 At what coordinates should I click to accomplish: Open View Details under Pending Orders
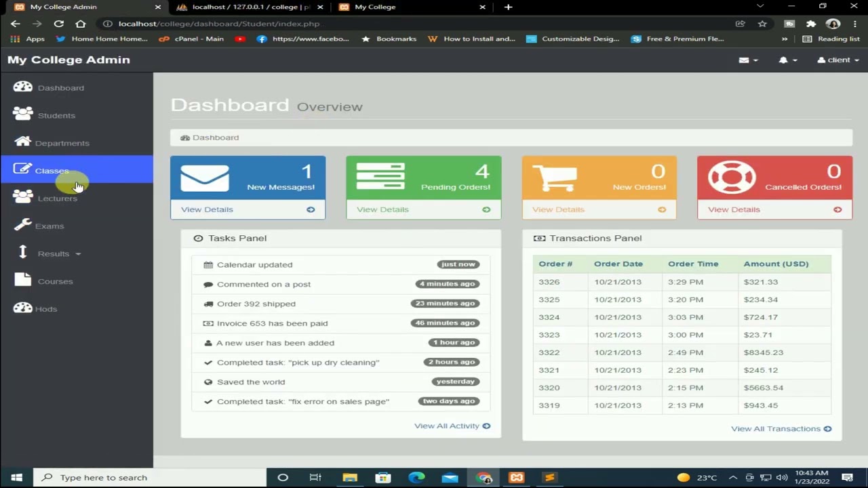pyautogui.click(x=423, y=209)
